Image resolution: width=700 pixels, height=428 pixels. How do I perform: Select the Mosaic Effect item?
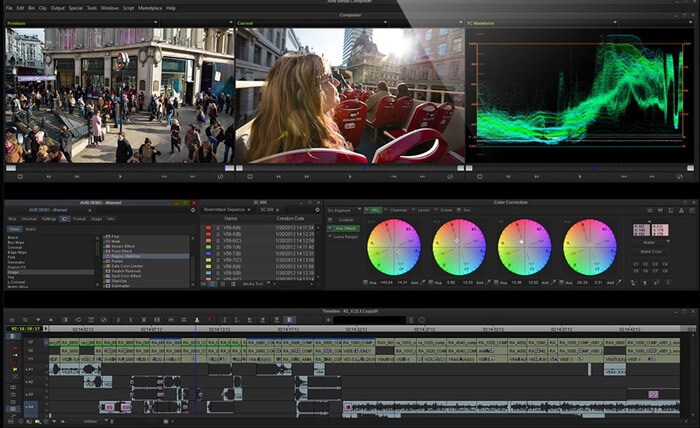[x=123, y=246]
